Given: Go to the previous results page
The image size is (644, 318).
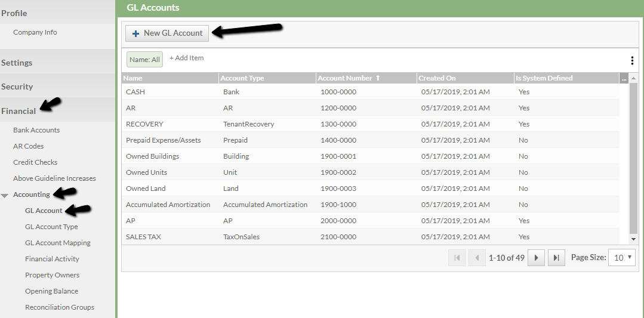Looking at the screenshot, I should coord(477,258).
